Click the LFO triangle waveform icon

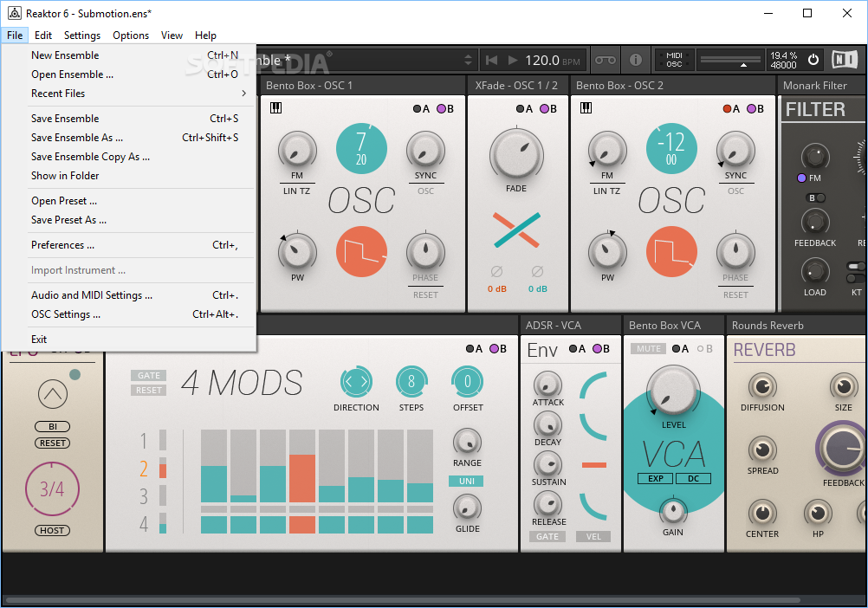click(53, 394)
